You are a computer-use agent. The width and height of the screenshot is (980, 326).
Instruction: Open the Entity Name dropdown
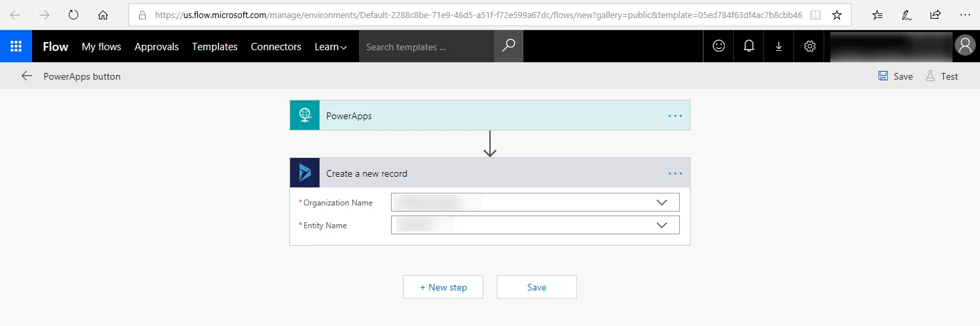[535, 225]
